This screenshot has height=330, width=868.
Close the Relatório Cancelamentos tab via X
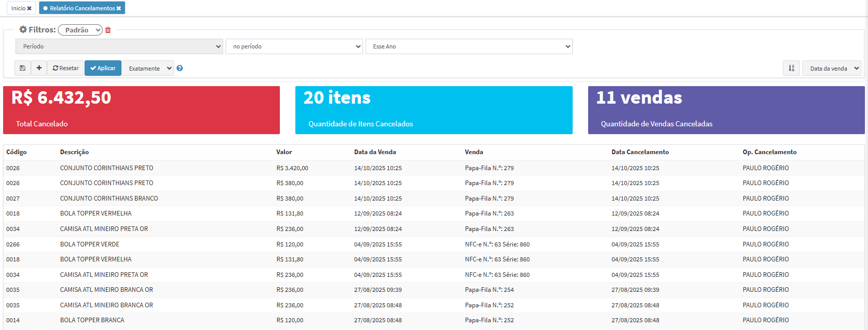point(119,8)
